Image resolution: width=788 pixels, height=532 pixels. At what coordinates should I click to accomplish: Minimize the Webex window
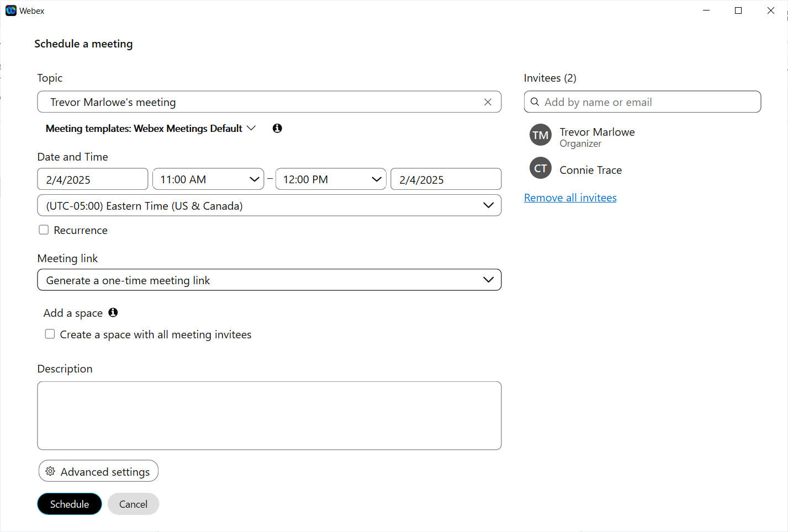(706, 10)
